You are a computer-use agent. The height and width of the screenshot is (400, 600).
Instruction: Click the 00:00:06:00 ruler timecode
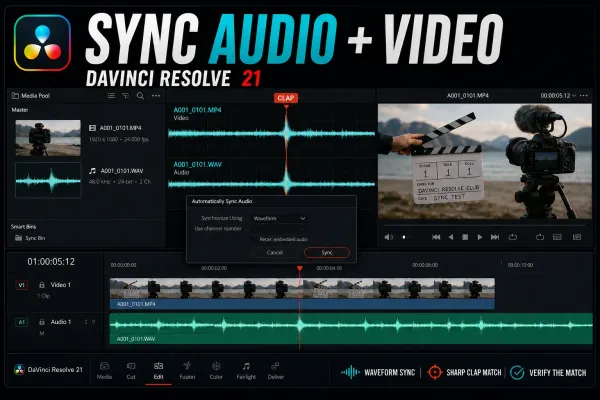point(425,265)
